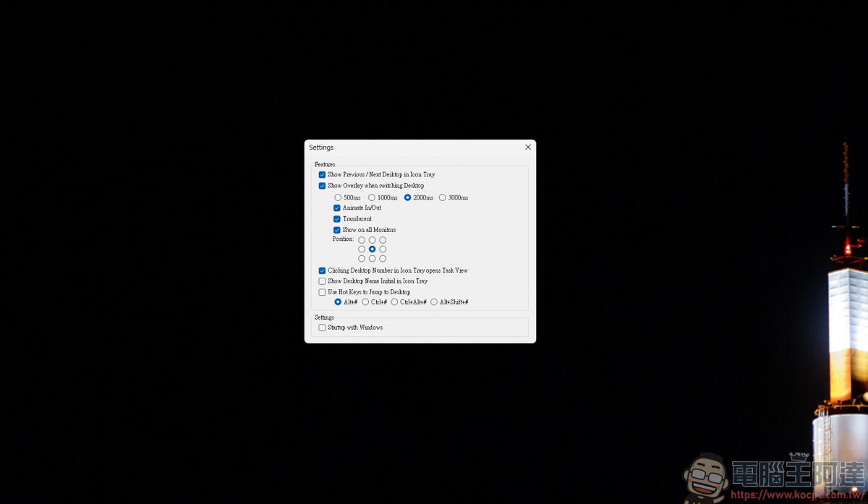Enable Show Desktop Name Initial in Icon Tray
Screen dimensions: 868x504
coord(323,281)
